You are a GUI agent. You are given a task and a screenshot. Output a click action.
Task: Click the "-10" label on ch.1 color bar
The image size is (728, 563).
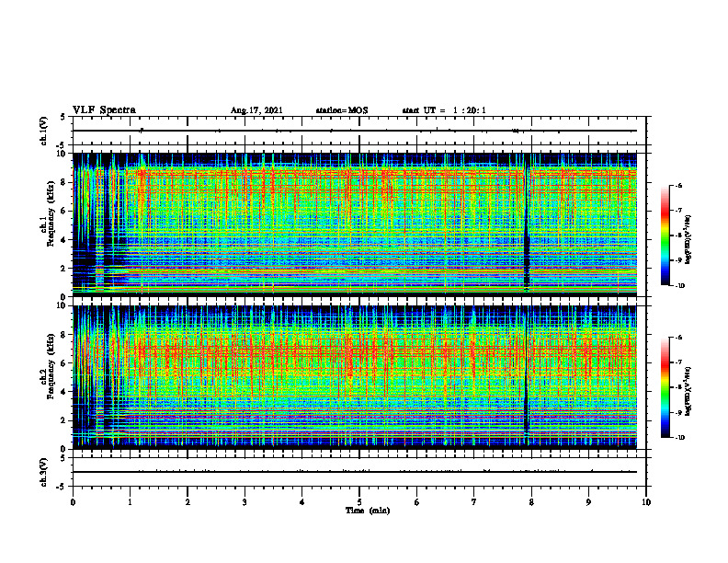(x=679, y=286)
